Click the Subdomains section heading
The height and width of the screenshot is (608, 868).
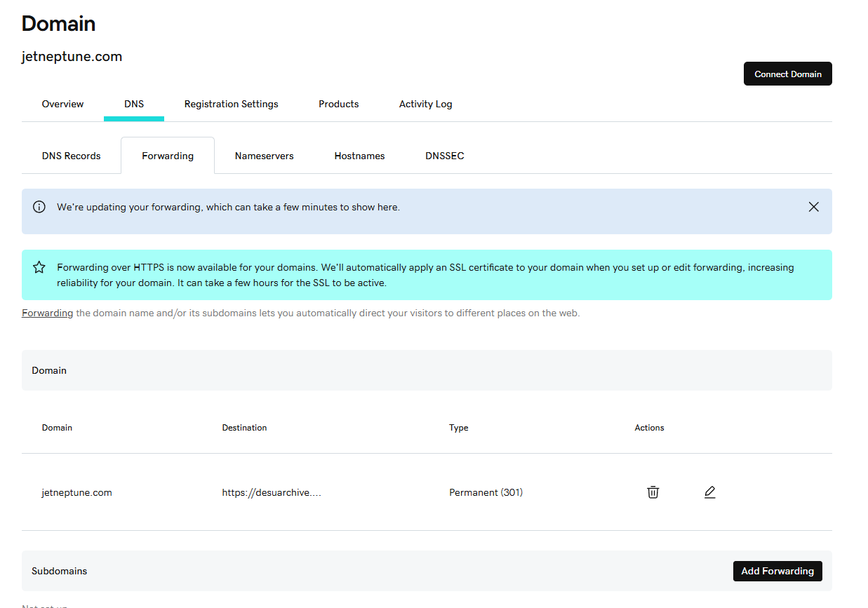(x=59, y=571)
